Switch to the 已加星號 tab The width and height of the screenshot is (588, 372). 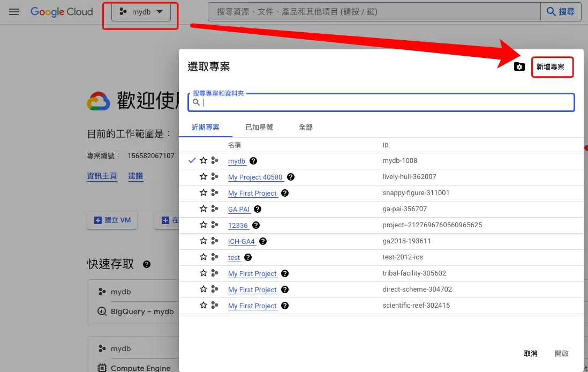pyautogui.click(x=259, y=128)
